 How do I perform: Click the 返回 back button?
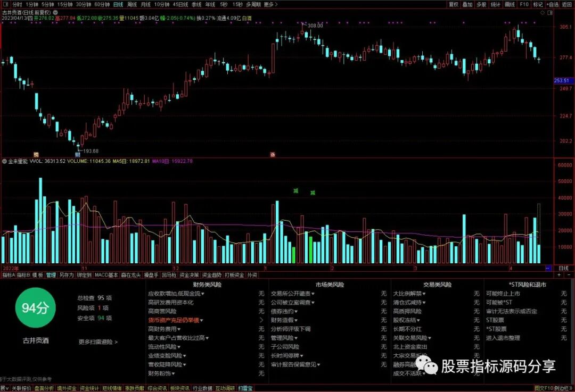pos(567,4)
